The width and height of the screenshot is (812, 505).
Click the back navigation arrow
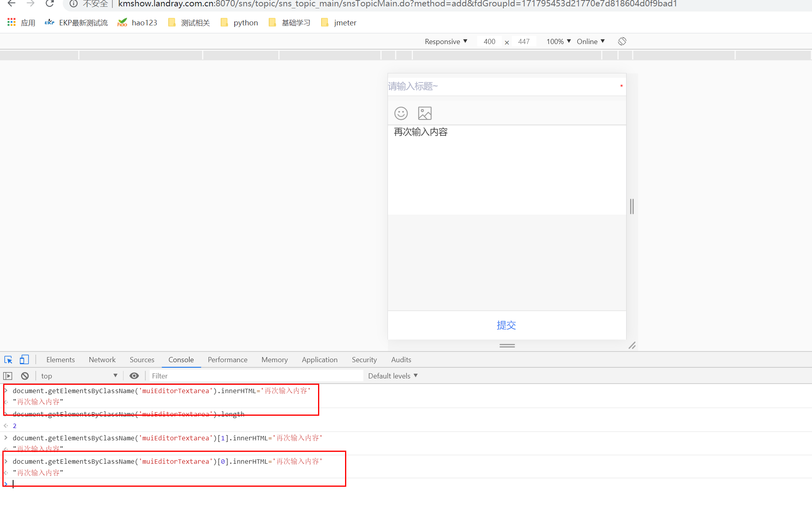point(12,4)
